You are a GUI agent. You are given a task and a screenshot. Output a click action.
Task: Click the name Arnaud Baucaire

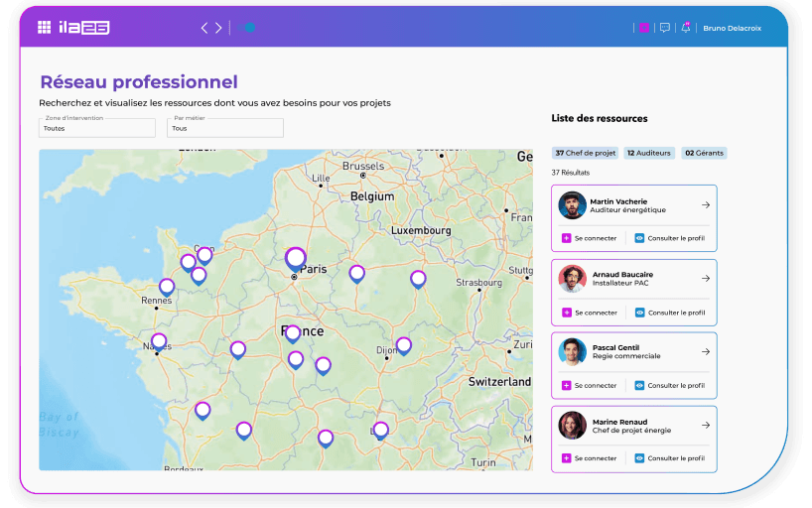click(623, 275)
